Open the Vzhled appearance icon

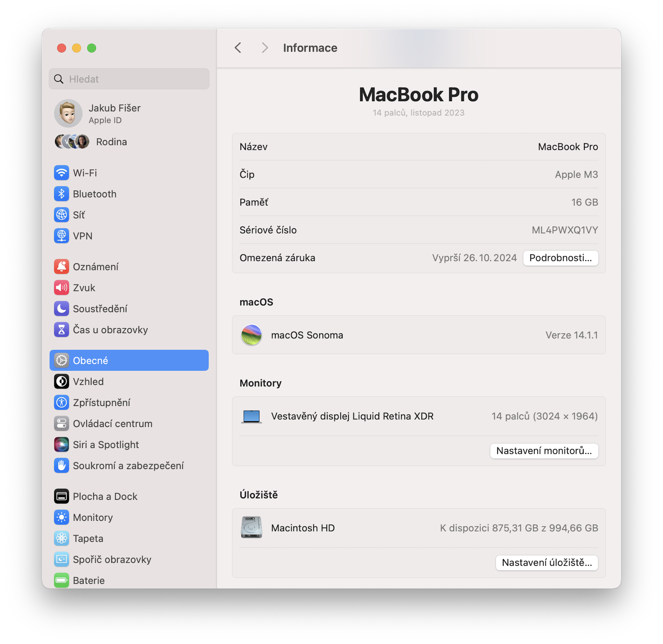61,382
